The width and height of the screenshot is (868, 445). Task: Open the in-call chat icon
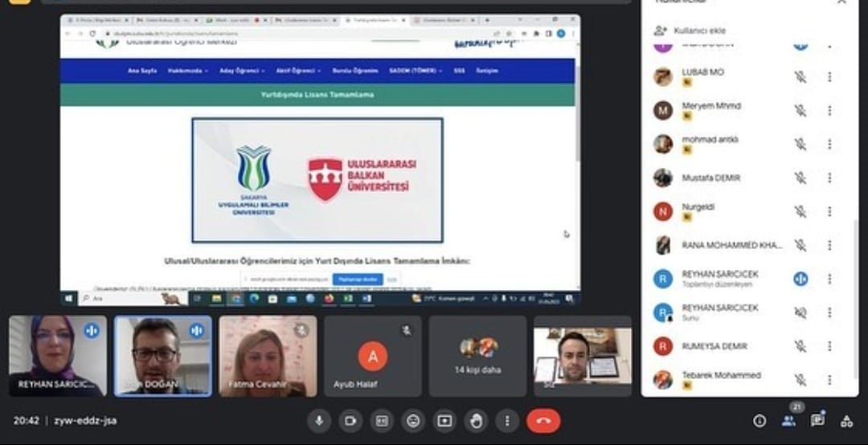(817, 421)
